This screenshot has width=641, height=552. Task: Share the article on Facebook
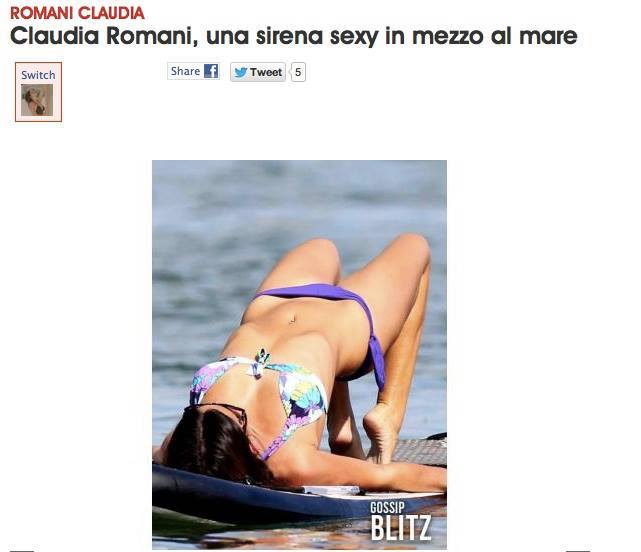tap(193, 71)
